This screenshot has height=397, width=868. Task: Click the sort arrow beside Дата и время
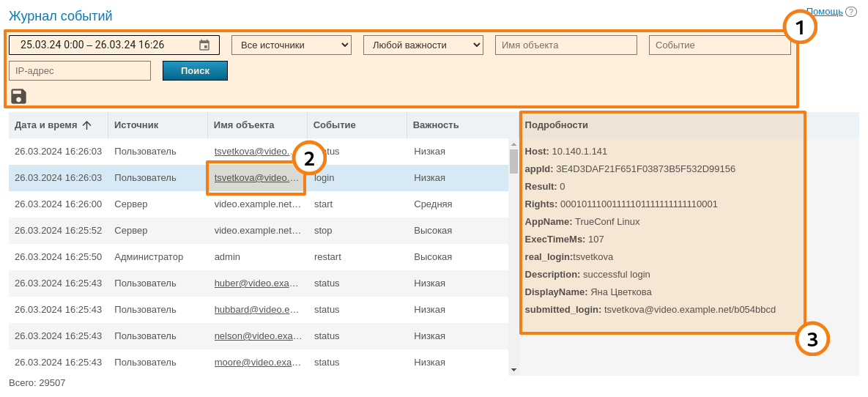tap(86, 125)
